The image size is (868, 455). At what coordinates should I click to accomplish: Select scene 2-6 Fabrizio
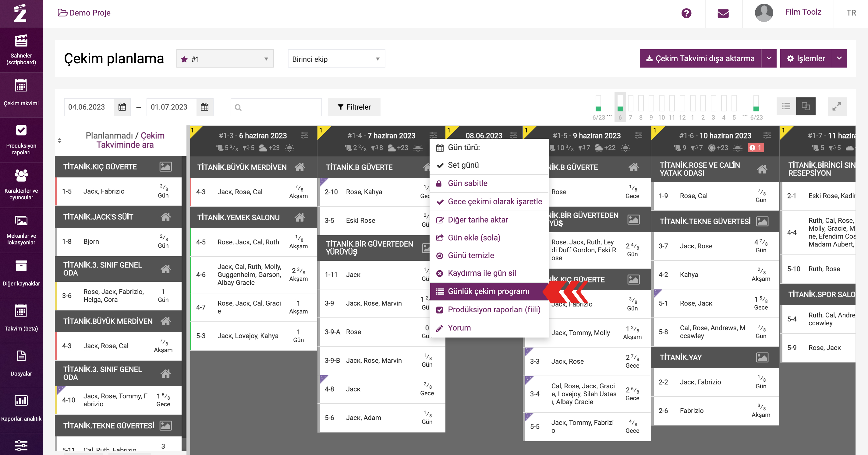click(716, 411)
